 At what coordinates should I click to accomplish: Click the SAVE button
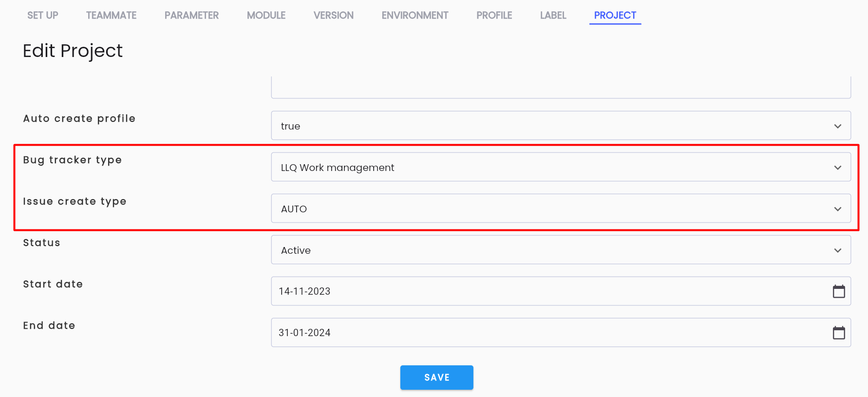436,378
